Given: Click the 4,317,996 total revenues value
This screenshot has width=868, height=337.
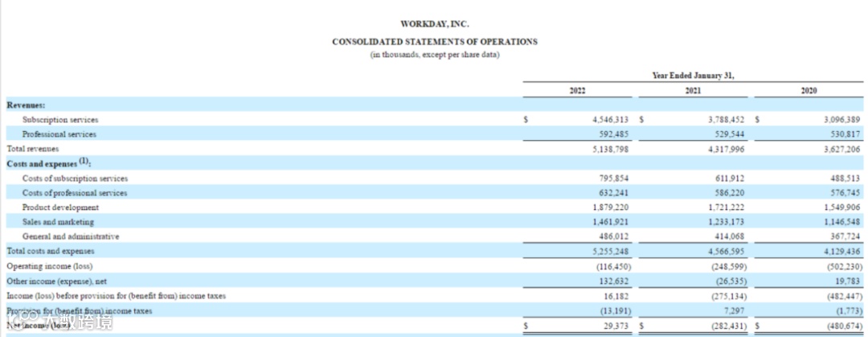Looking at the screenshot, I should [727, 149].
